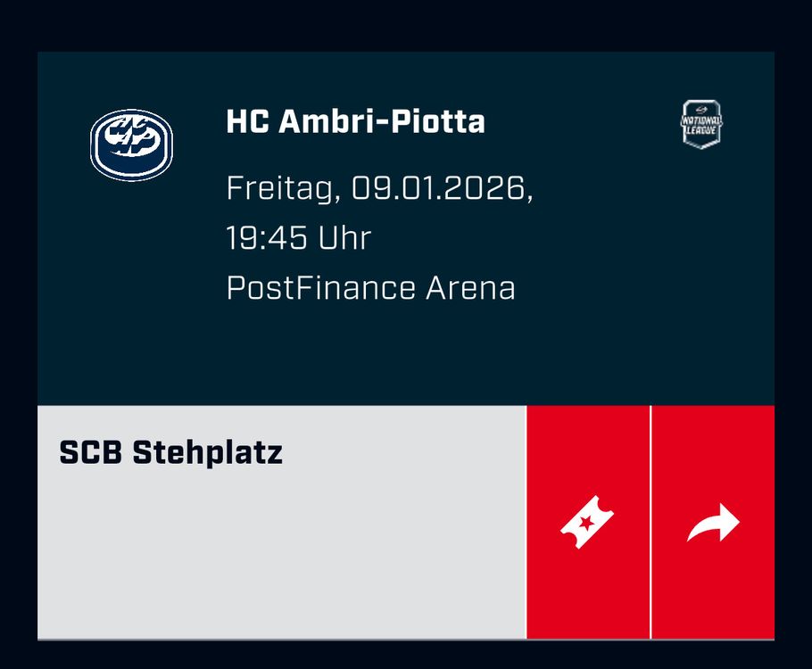
Task: Select the kickoff time 19:45 Uhr
Action: pyautogui.click(x=299, y=237)
